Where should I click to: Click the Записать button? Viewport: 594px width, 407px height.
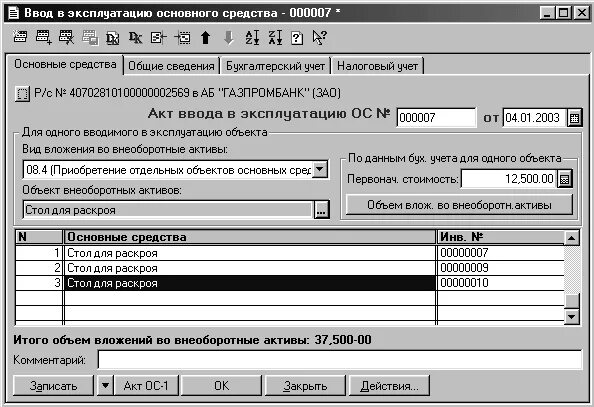point(53,385)
